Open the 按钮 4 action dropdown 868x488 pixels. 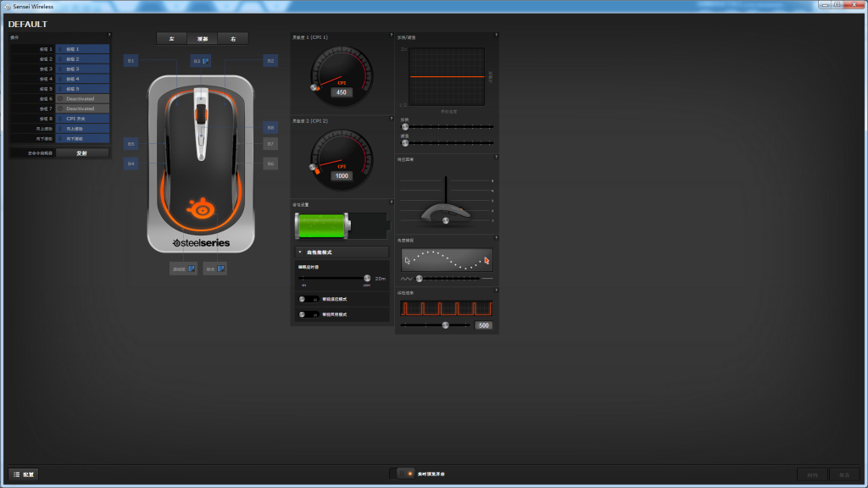[82, 79]
